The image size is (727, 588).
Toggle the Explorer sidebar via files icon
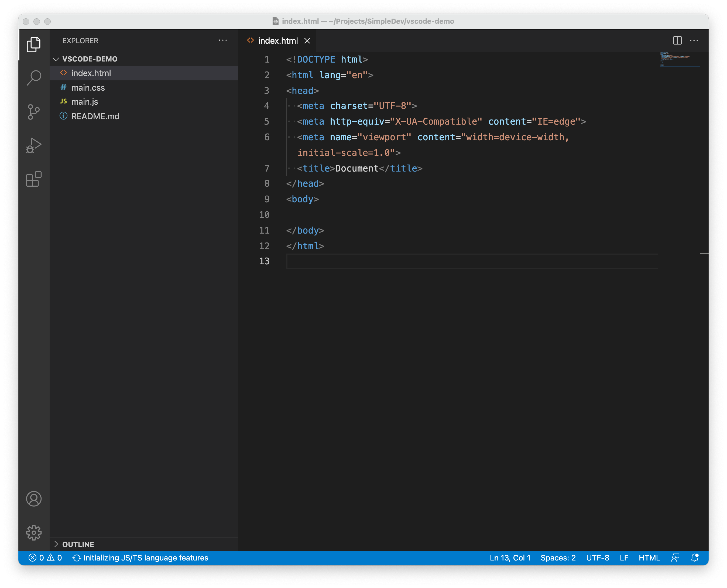click(x=34, y=45)
